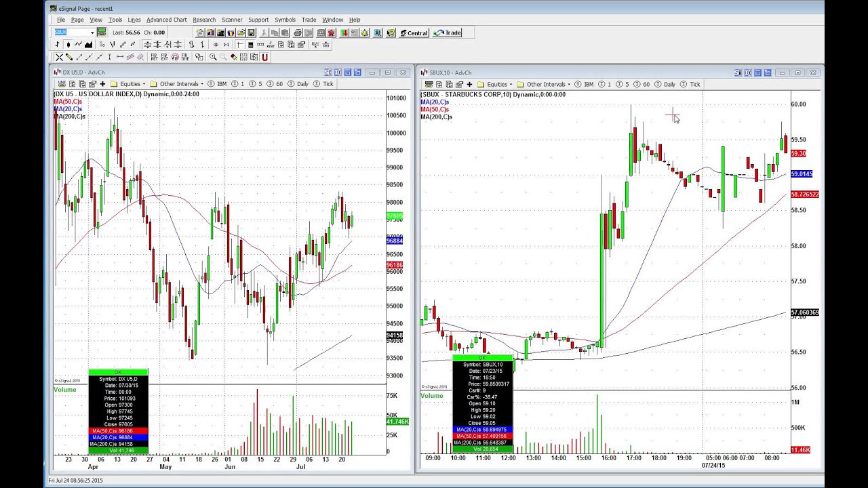Select 60 minute interval in DX chart
The width and height of the screenshot is (868, 488).
point(275,84)
